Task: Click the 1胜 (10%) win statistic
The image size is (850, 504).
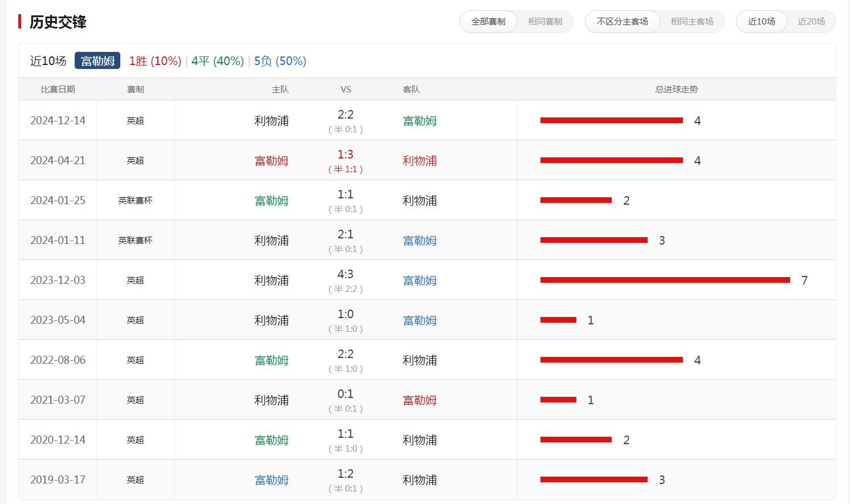Action: tap(155, 61)
